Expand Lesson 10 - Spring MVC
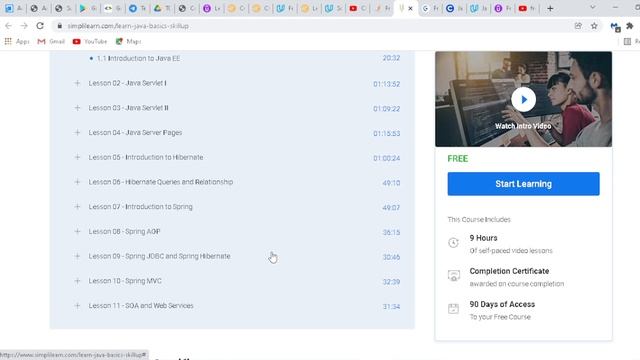The image size is (640, 360). pos(77,281)
